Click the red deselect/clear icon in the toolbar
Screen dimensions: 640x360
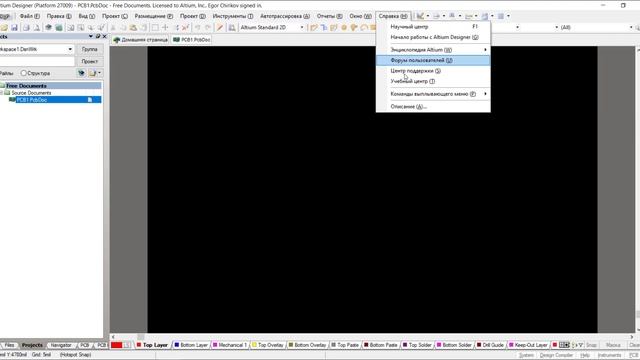click(x=186, y=27)
